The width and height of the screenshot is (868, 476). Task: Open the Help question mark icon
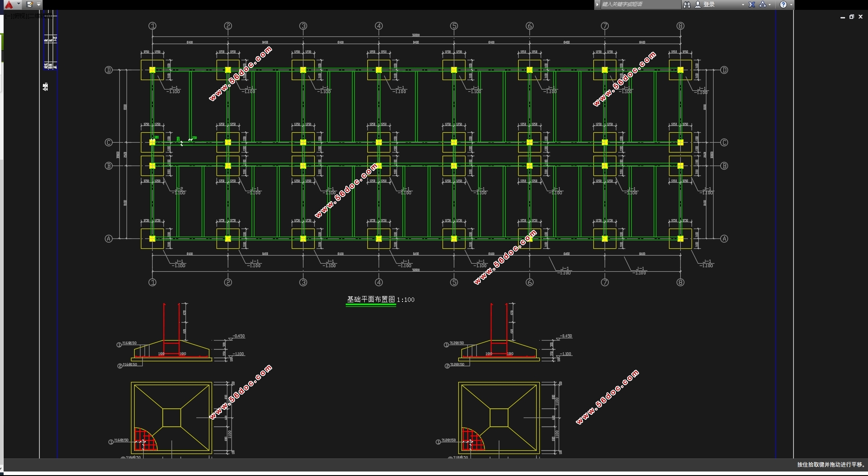pyautogui.click(x=783, y=4)
